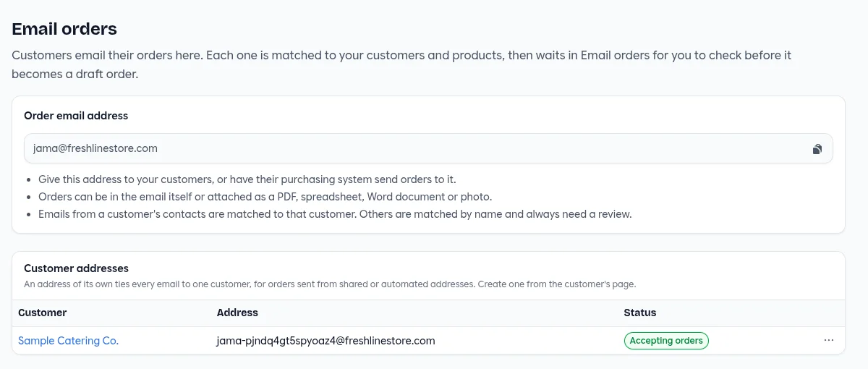The width and height of the screenshot is (868, 369).
Task: Click the Customer column header
Action: [42, 313]
